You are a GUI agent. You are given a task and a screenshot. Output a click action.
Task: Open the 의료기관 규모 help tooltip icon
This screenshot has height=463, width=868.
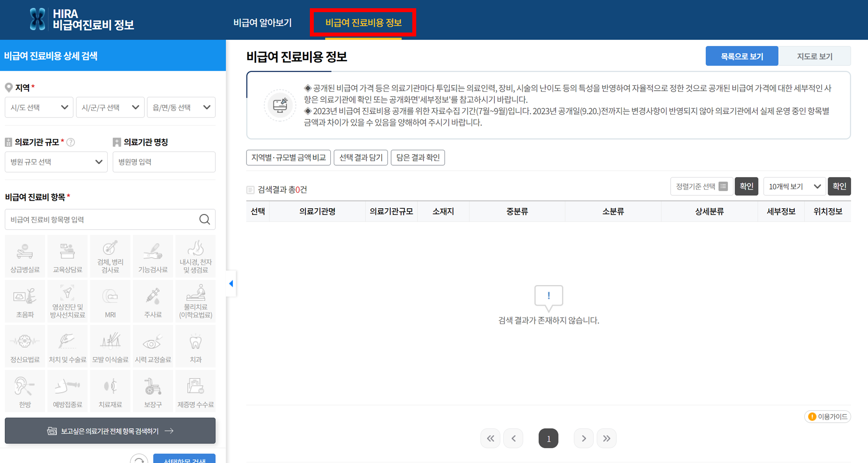71,141
